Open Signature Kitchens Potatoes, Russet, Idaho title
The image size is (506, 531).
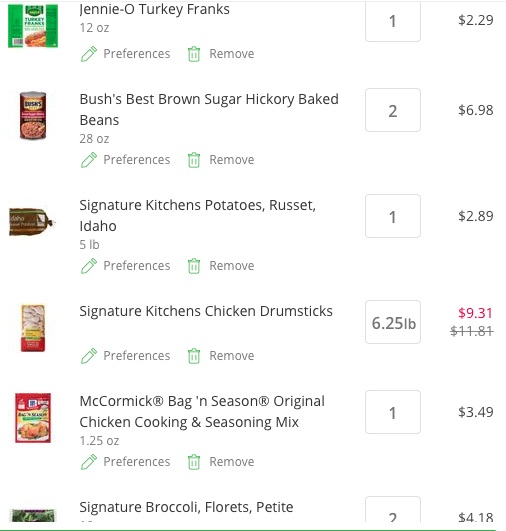point(197,215)
